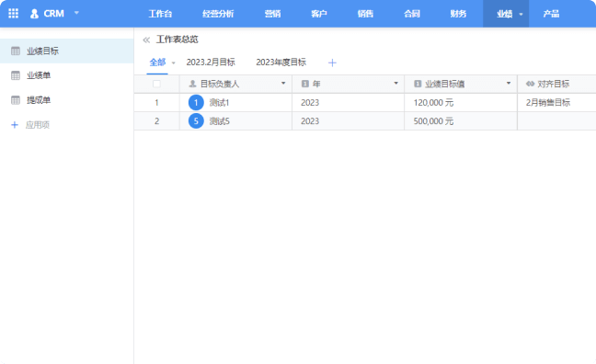Open the 经营分析 menu
Viewport: 596px width, 364px height.
(x=218, y=14)
